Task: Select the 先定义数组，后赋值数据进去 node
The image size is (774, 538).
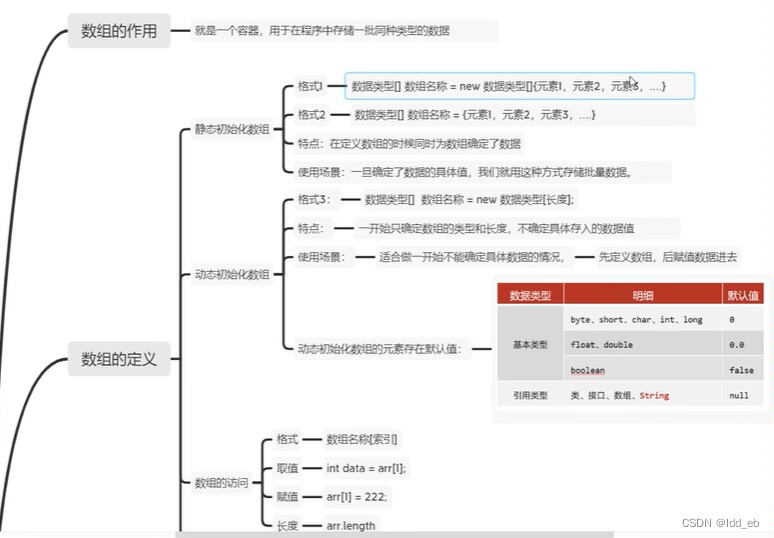Action: tap(668, 257)
